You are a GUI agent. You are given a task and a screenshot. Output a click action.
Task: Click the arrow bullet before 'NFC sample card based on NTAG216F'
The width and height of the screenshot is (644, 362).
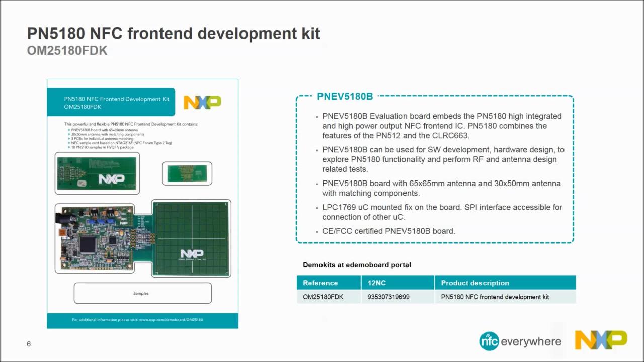tap(68, 143)
